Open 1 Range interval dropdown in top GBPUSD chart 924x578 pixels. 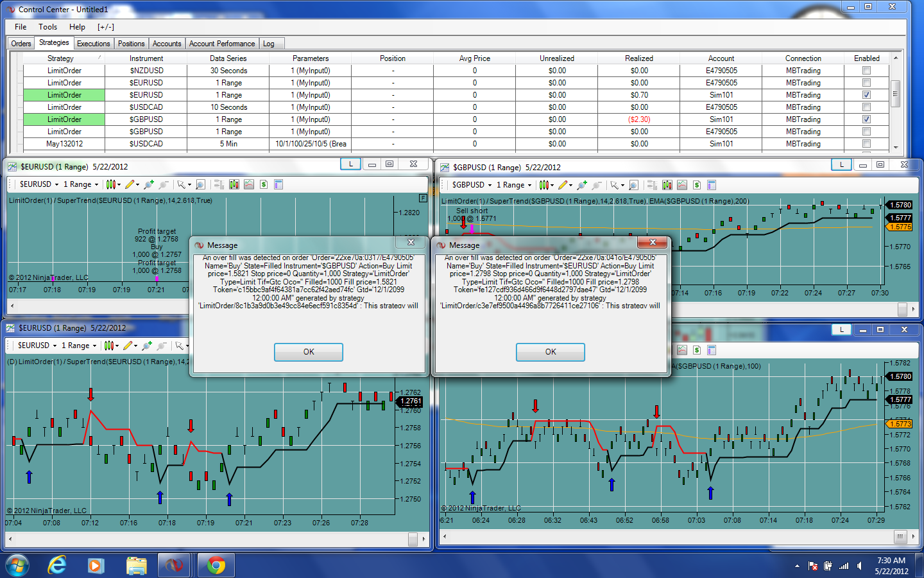[x=514, y=185]
